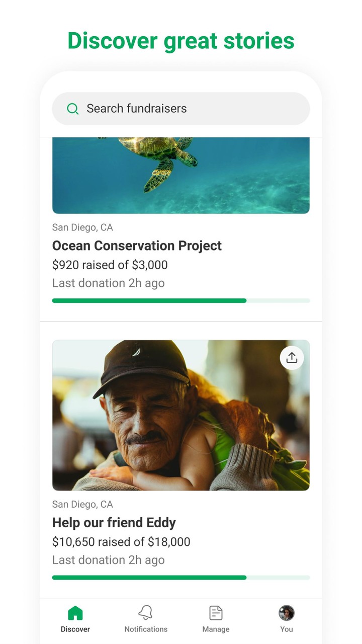Image resolution: width=362 pixels, height=644 pixels.
Task: Select the $10,650 raised of $18,000 text
Action: pyautogui.click(x=121, y=541)
